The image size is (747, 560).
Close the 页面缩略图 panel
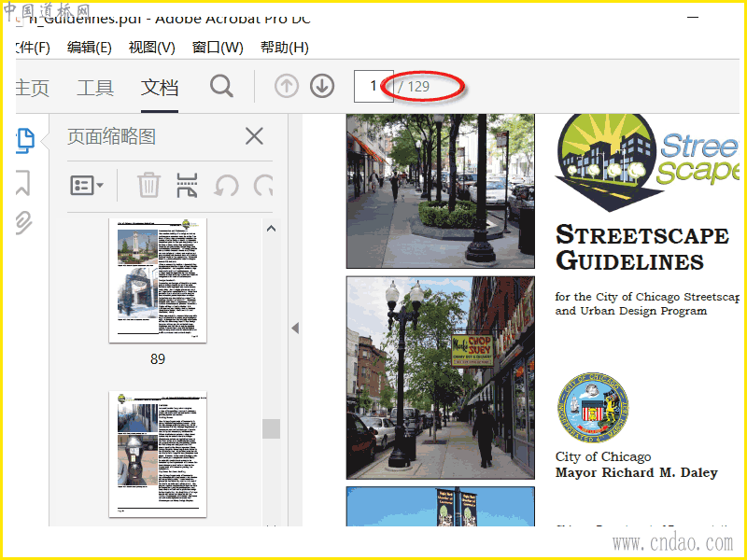254,136
